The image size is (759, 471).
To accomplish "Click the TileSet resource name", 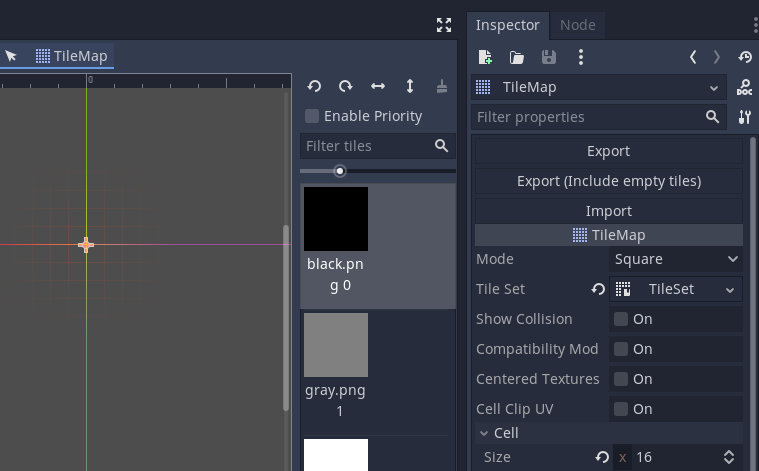I will [x=671, y=289].
